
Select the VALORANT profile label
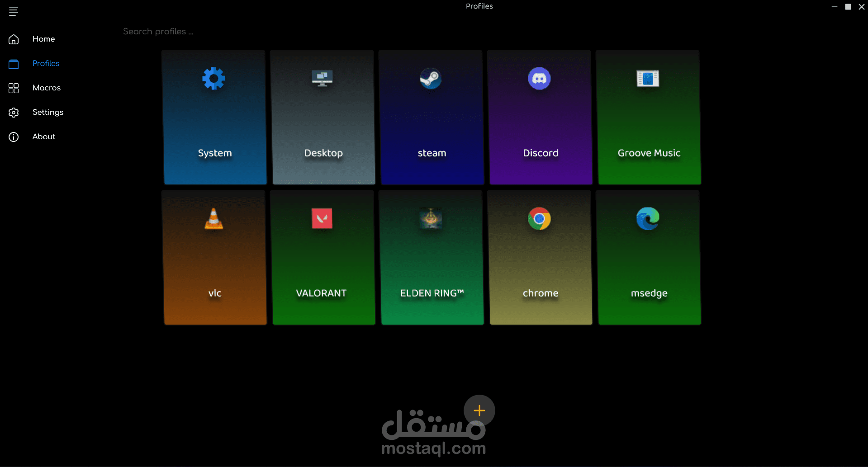(x=321, y=293)
